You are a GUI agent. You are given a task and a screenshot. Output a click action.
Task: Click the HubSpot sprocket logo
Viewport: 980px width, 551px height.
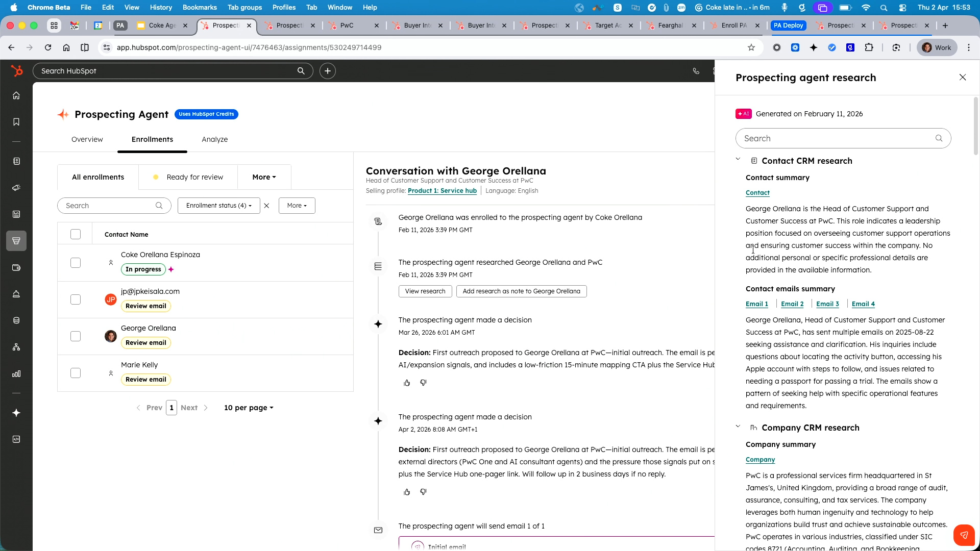pos(17,71)
